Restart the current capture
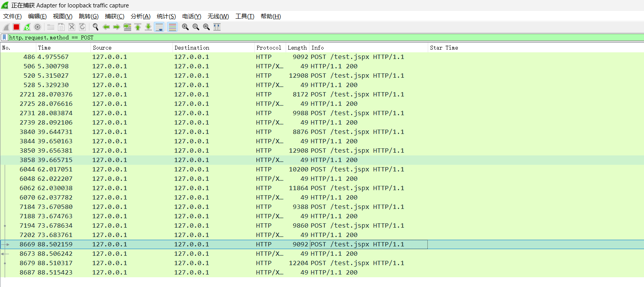 27,27
